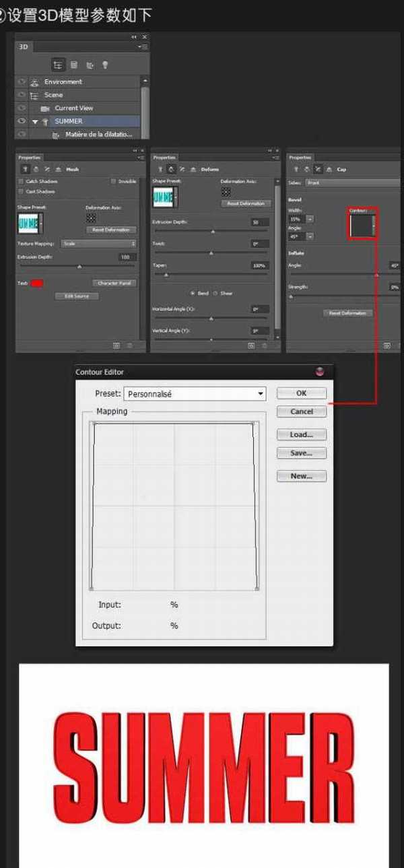
Task: Click the meshes filter icon in 3D panel
Action: click(74, 65)
